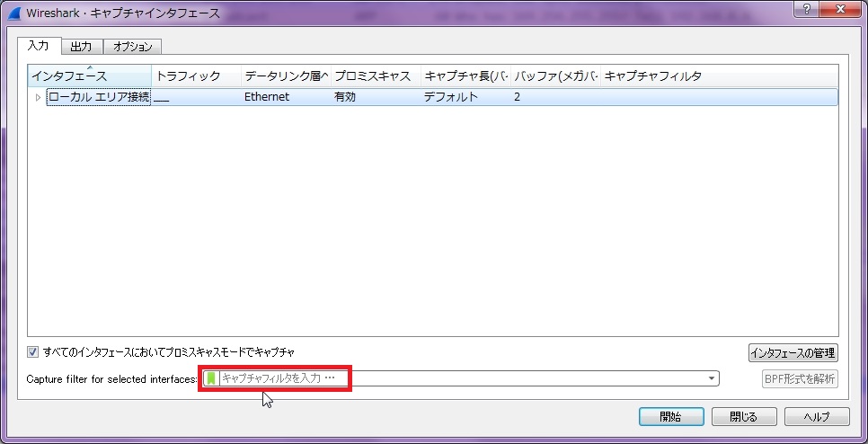Click the 開始 button to start capture
868x444 pixels.
(x=671, y=417)
